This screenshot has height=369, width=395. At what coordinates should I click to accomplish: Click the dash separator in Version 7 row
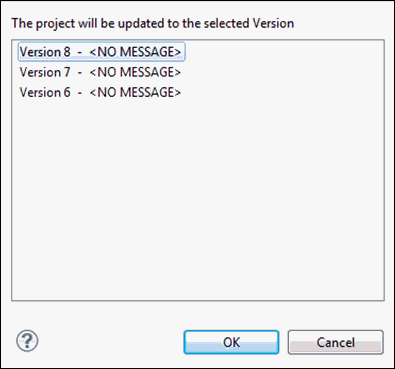(x=80, y=73)
